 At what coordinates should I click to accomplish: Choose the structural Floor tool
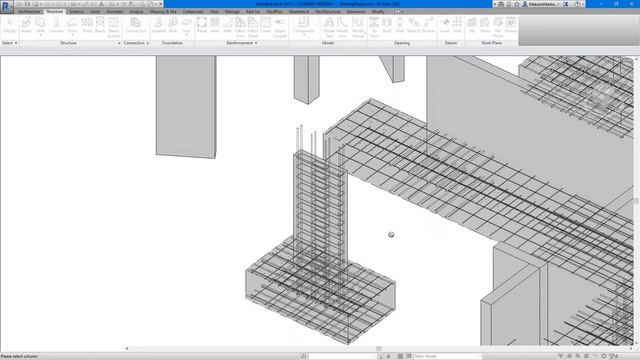pos(72,26)
